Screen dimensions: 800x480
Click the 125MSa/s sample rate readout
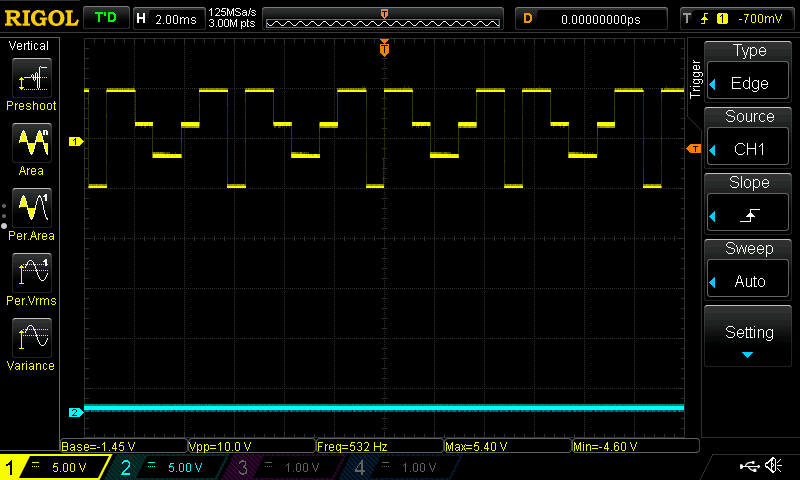pyautogui.click(x=232, y=13)
